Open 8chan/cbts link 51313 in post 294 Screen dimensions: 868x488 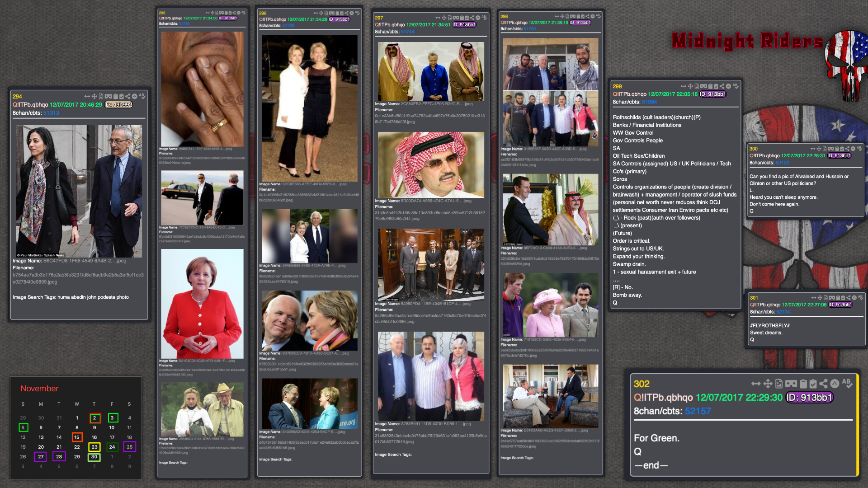[x=51, y=113]
